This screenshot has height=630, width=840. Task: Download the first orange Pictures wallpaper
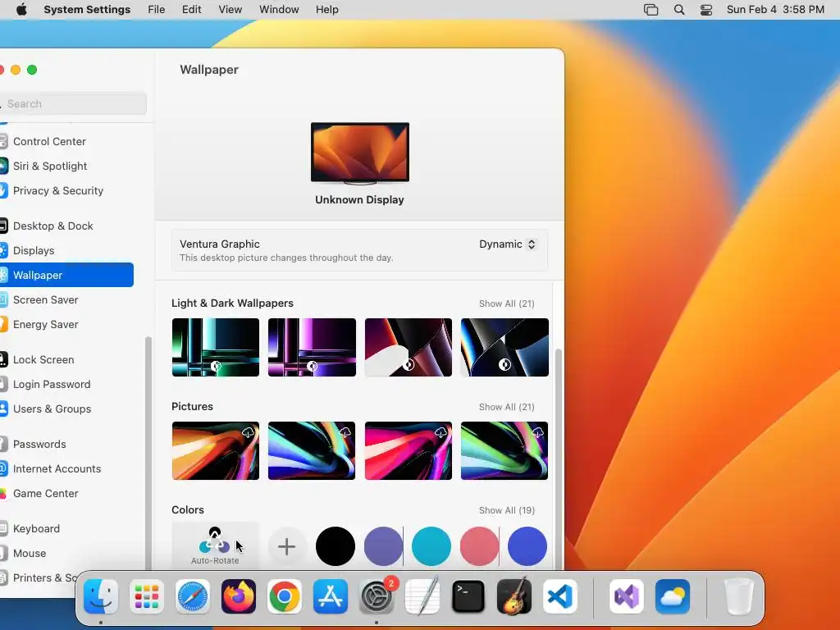pos(248,433)
